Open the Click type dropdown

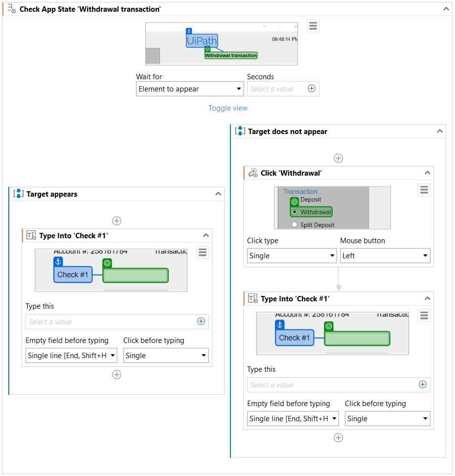292,255
